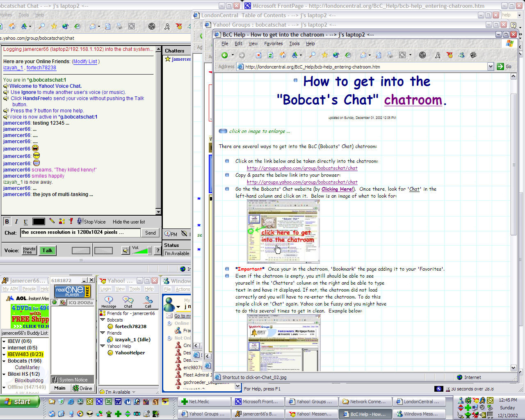Click Message icon in Yahoo Messenger
Screen dimensions: 525x420
click(x=109, y=302)
